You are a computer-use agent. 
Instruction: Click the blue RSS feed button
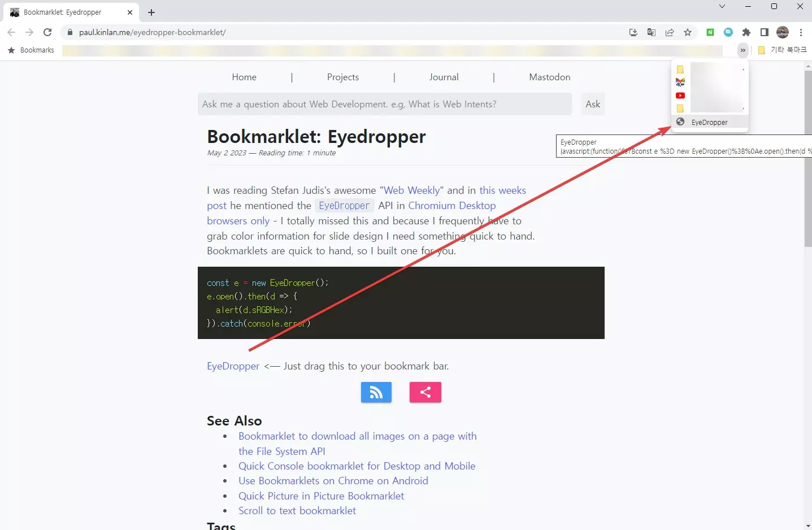[x=376, y=392]
